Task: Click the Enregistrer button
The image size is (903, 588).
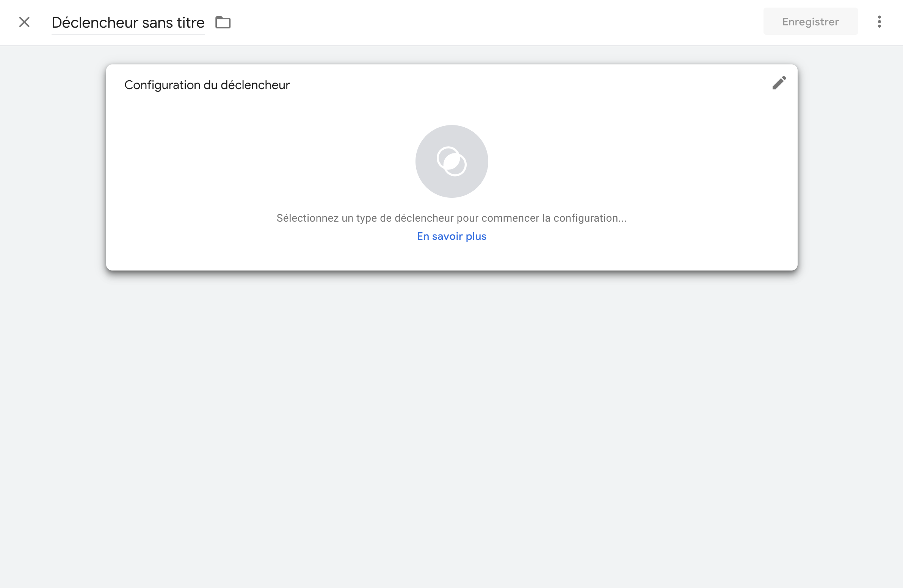Action: (811, 22)
